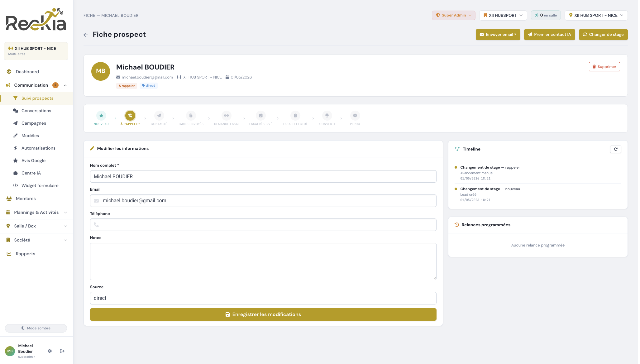The image size is (640, 364).
Task: Click the 0 en salle badge
Action: (x=546, y=15)
